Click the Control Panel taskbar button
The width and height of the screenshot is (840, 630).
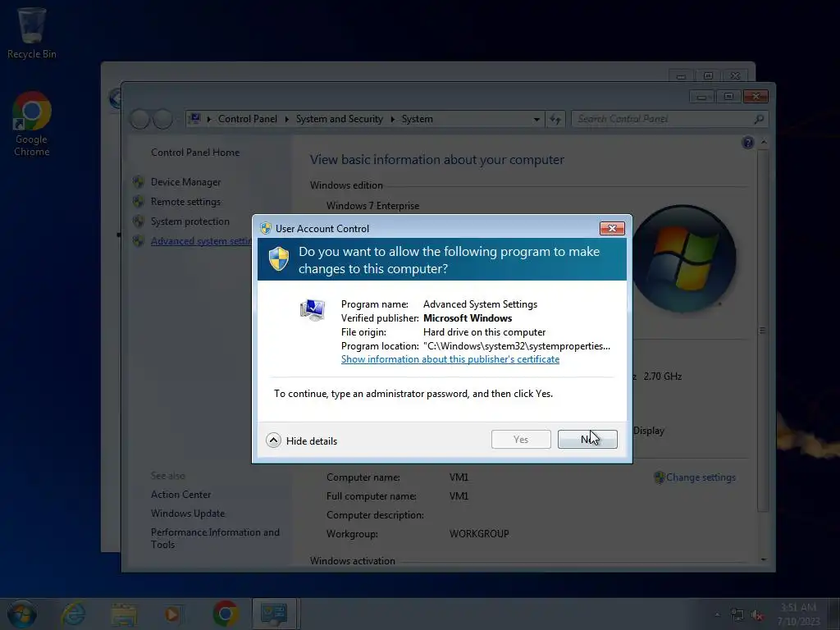coord(274,614)
